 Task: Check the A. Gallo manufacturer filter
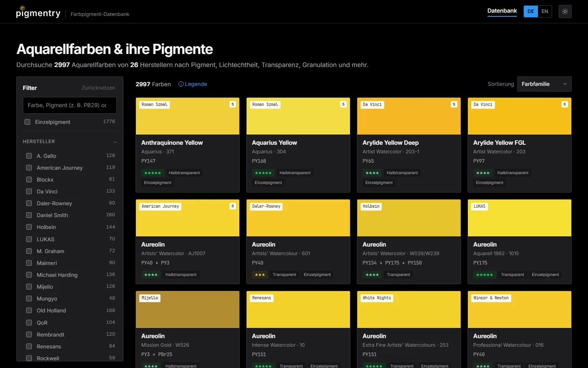29,156
